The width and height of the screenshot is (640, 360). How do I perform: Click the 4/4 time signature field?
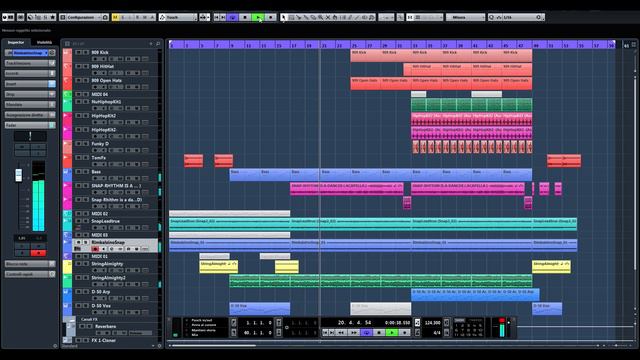point(436,333)
